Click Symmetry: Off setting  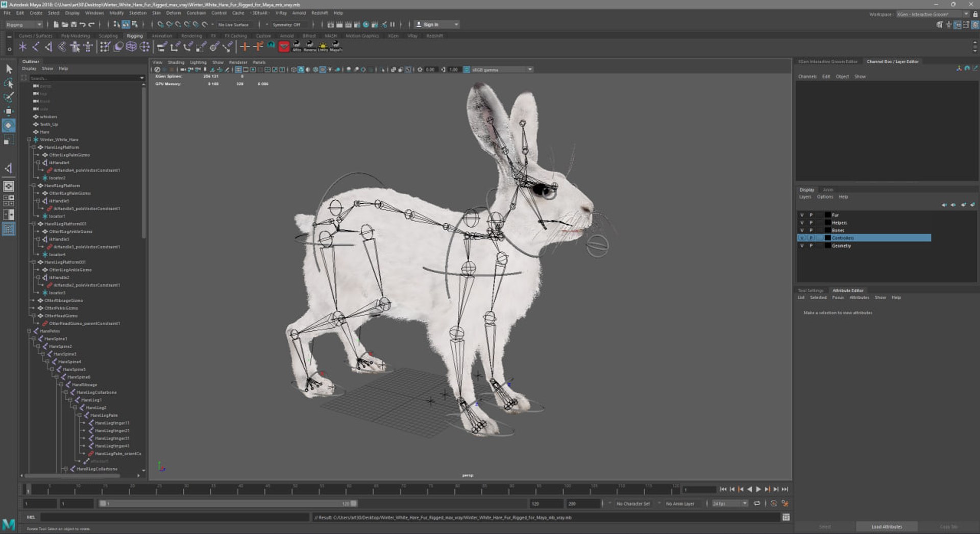286,25
